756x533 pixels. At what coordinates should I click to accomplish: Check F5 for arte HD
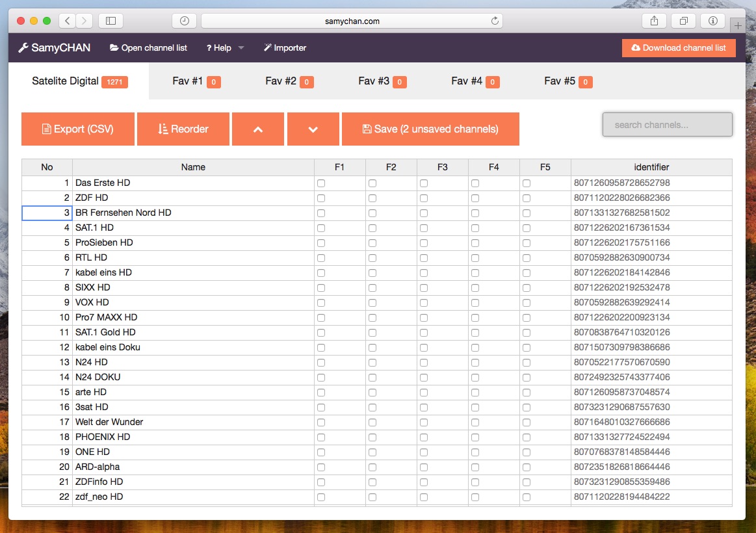[527, 393]
